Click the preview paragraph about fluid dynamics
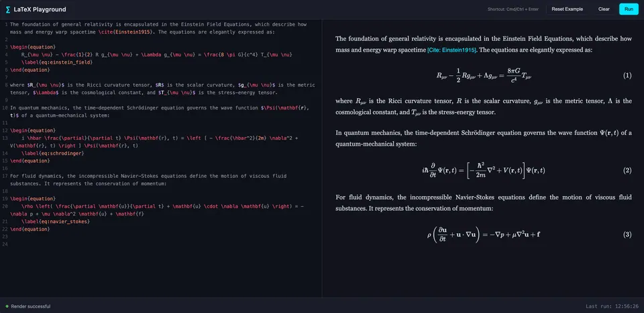The width and height of the screenshot is (644, 313). pyautogui.click(x=484, y=204)
